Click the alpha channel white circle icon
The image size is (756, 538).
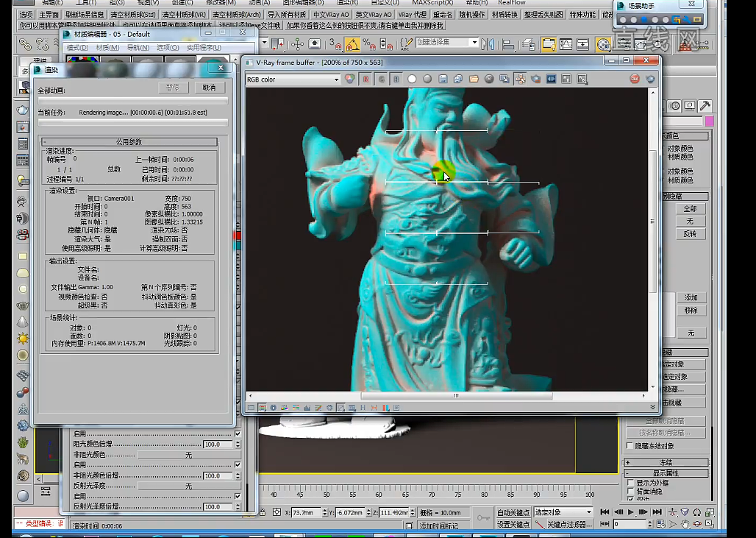pyautogui.click(x=413, y=79)
